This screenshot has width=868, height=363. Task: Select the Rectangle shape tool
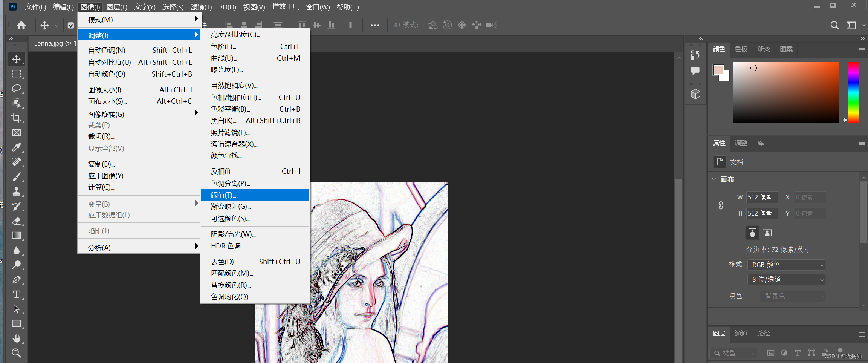pos(16,324)
